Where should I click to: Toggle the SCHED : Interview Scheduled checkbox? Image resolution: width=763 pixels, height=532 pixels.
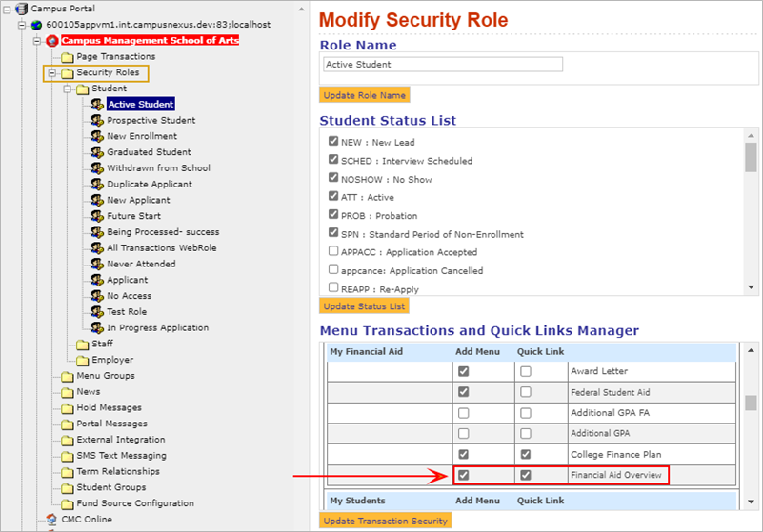(x=333, y=159)
